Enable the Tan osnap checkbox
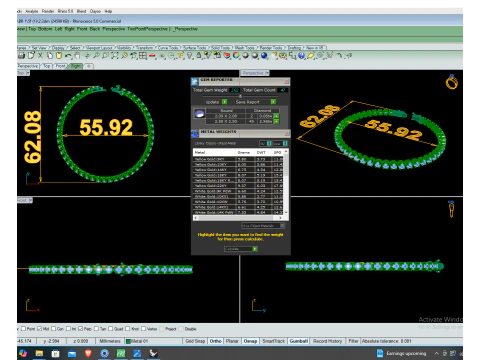480x360 pixels. (x=96, y=329)
